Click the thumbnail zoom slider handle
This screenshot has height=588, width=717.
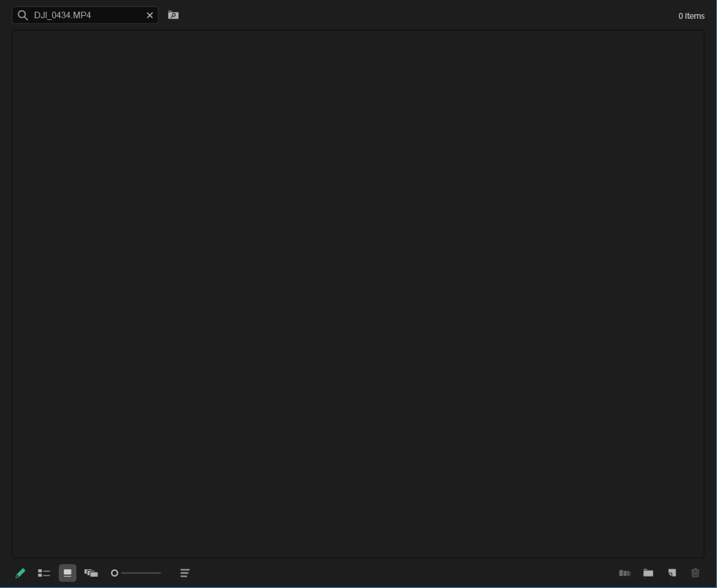[115, 573]
